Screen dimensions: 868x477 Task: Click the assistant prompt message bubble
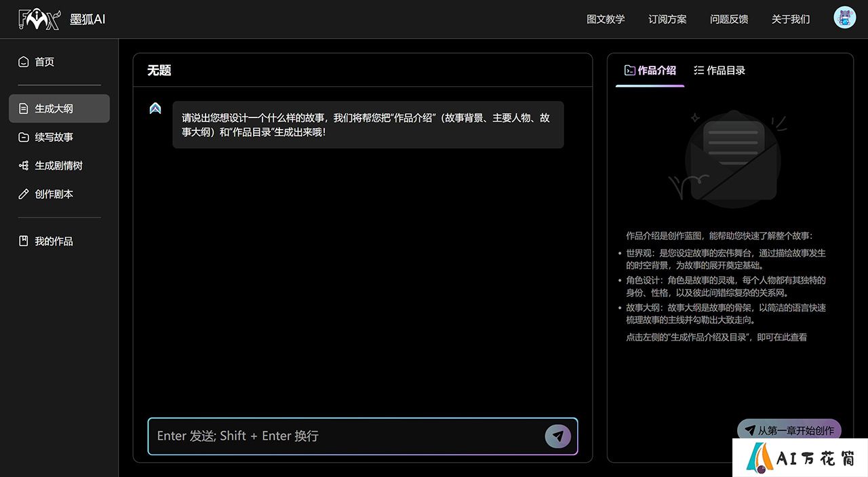(368, 125)
